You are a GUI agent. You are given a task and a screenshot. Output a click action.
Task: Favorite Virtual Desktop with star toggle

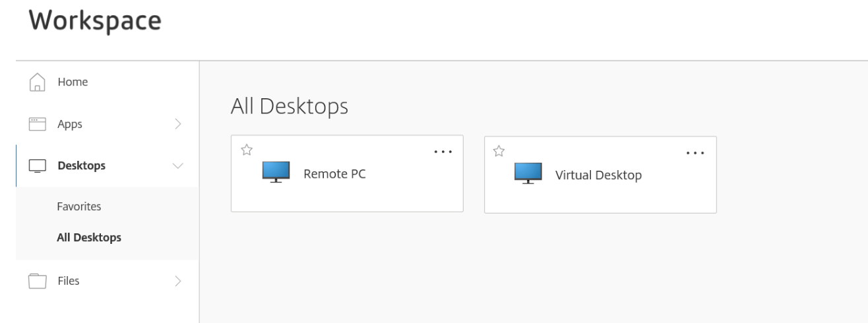coord(499,150)
